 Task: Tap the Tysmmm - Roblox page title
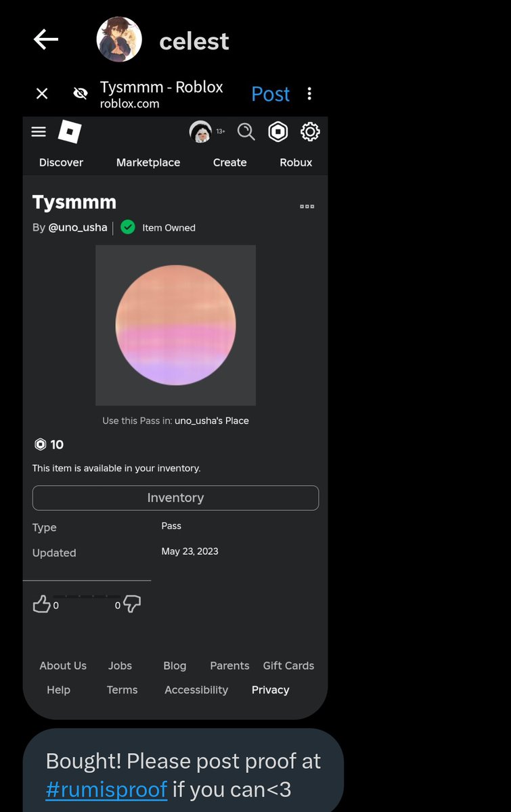(162, 87)
